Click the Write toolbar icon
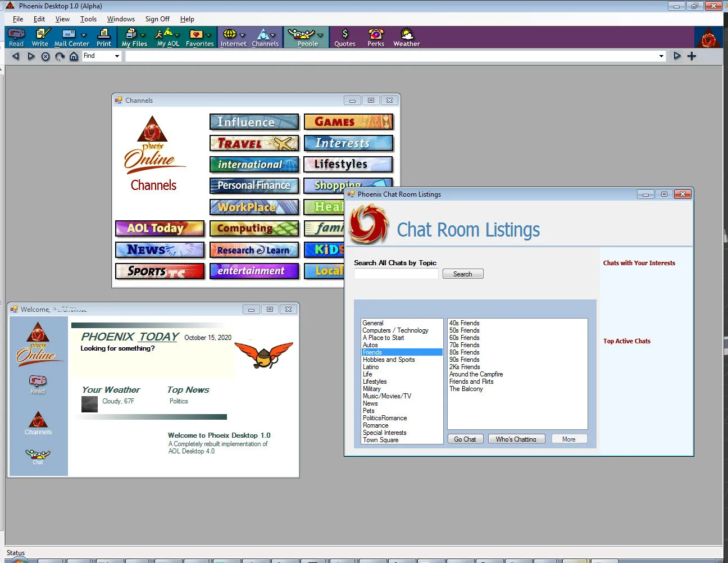728x563 pixels. point(40,37)
